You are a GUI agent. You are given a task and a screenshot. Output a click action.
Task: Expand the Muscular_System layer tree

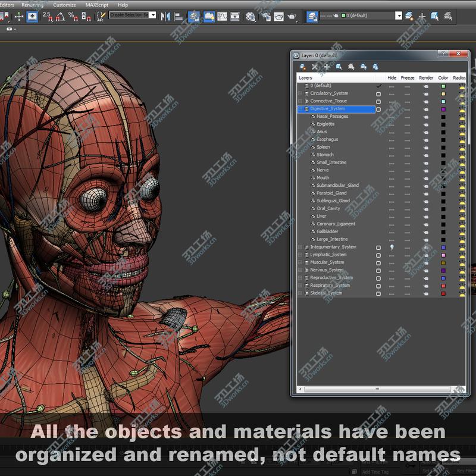(300, 262)
